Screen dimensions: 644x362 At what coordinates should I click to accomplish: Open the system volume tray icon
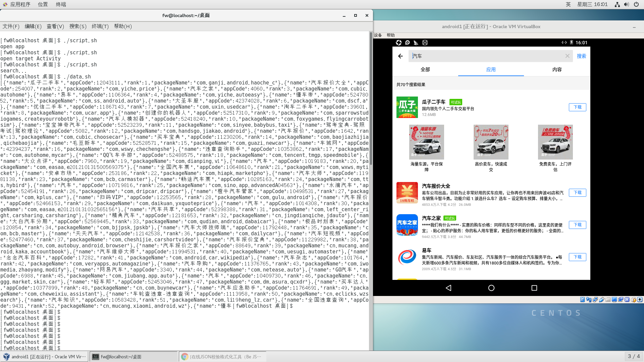627,4
